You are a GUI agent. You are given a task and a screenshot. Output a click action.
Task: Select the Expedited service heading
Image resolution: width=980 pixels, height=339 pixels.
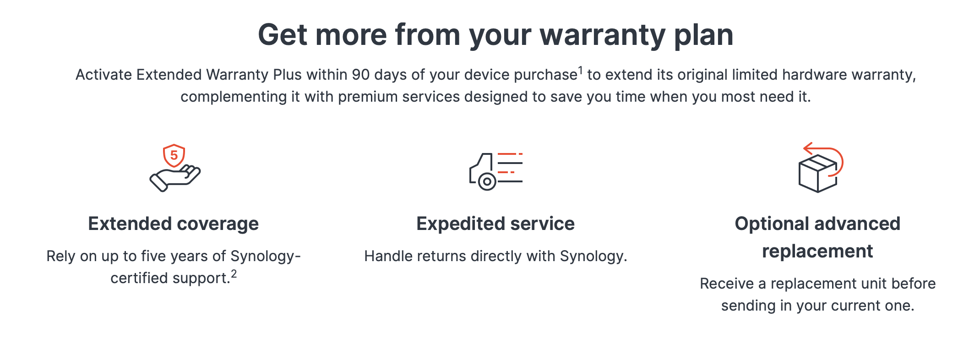(x=495, y=224)
